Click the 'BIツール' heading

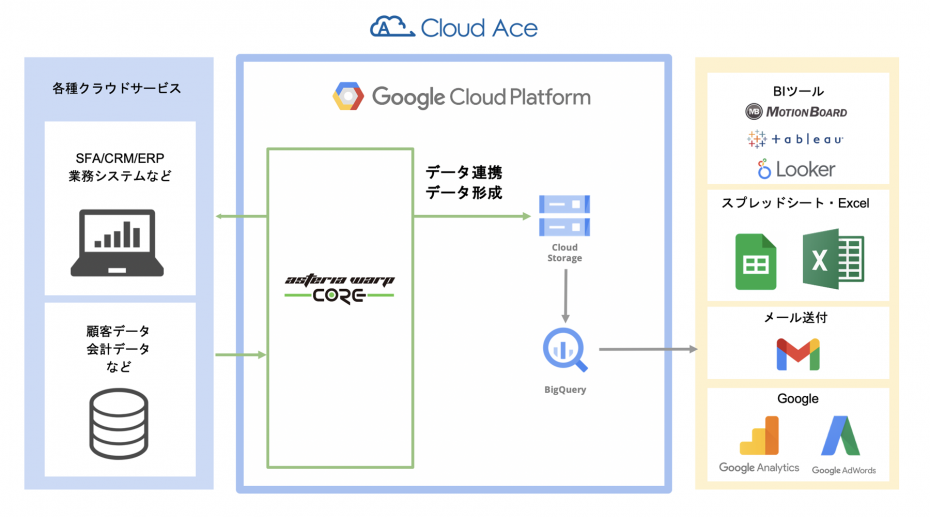[798, 91]
